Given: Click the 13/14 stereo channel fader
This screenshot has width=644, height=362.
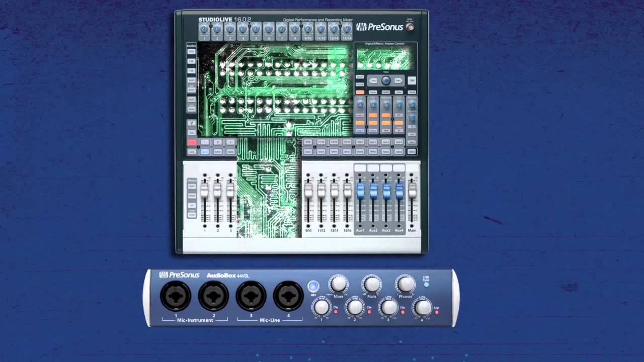Looking at the screenshot, I should point(334,190).
